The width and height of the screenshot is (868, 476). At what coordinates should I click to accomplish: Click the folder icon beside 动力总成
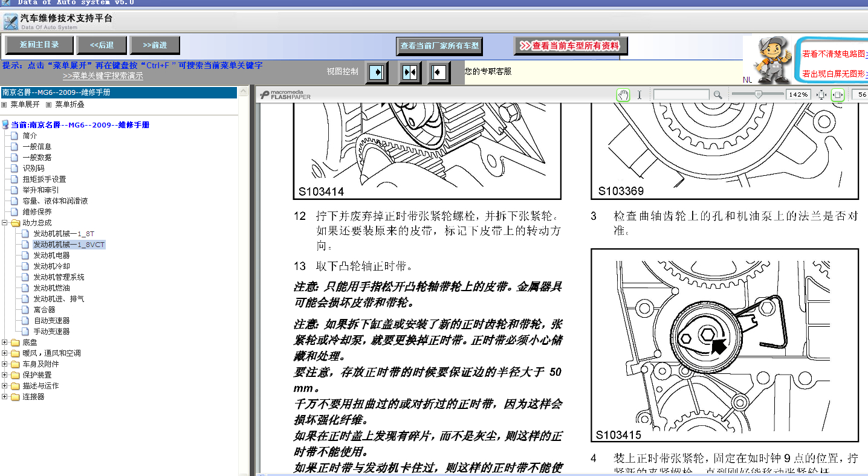(16, 223)
